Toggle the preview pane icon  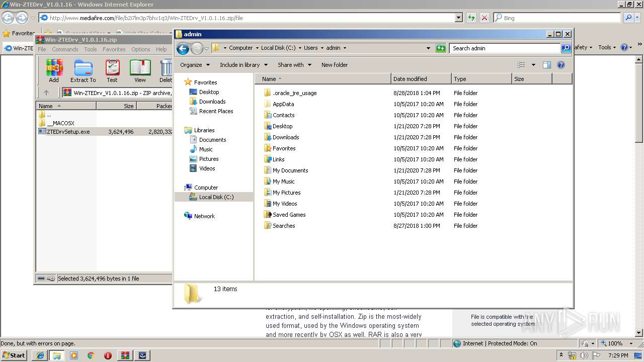(547, 65)
